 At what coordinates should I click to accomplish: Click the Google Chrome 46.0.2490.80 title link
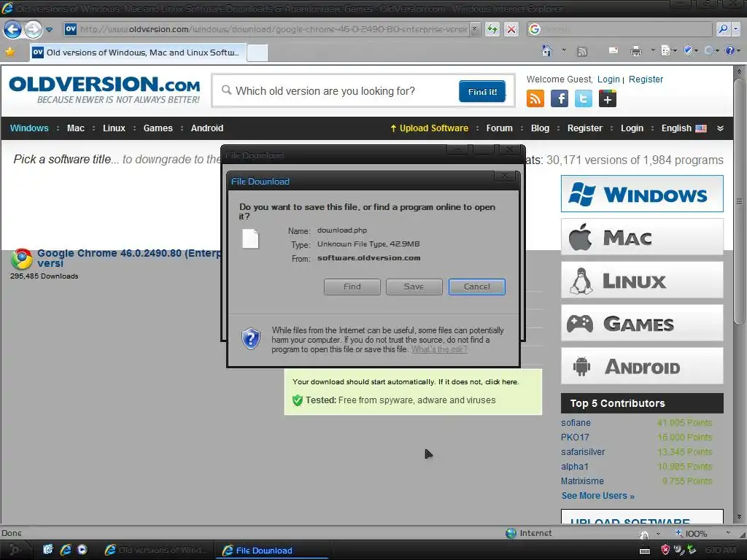pyautogui.click(x=129, y=258)
